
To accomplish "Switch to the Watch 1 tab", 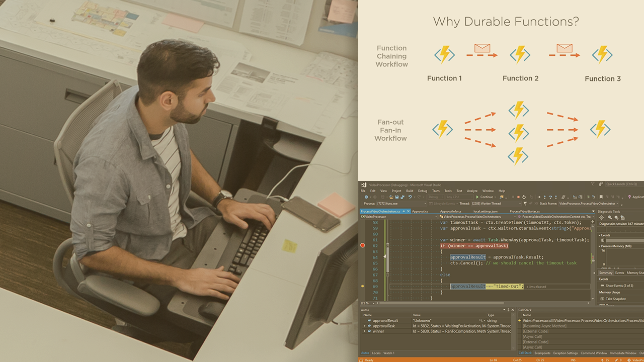I will [x=389, y=353].
